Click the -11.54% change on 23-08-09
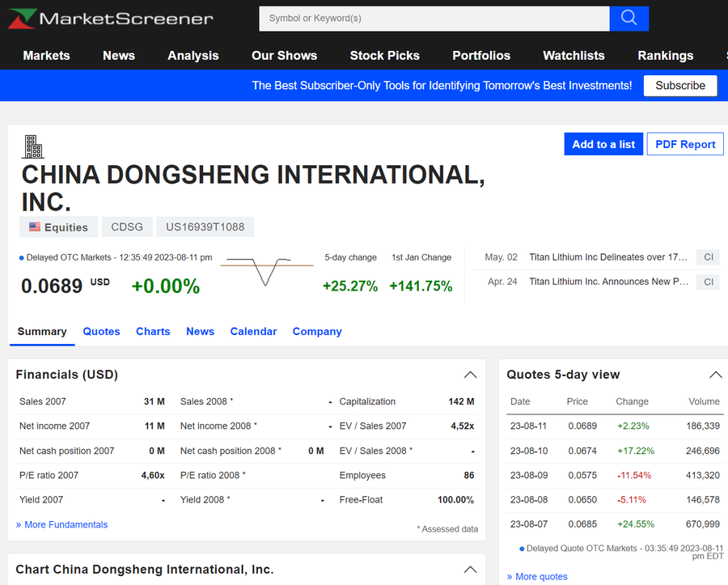Viewport: 728px width, 585px height. 634,476
